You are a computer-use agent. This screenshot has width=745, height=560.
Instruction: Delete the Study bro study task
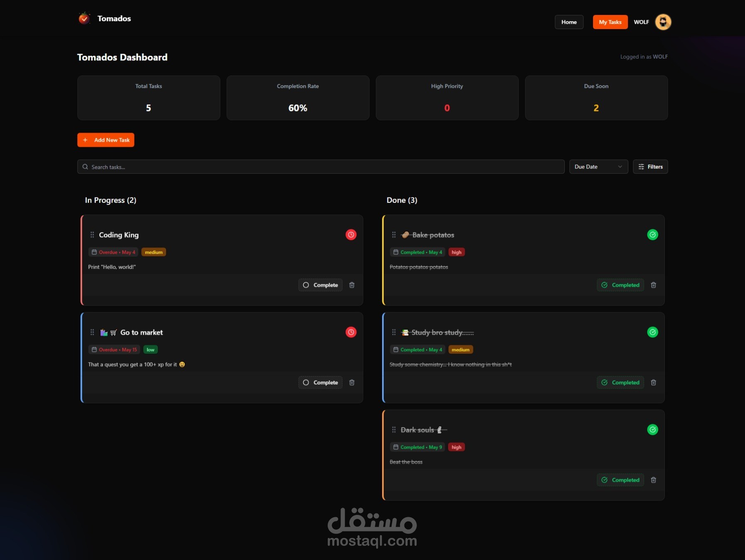[653, 382]
